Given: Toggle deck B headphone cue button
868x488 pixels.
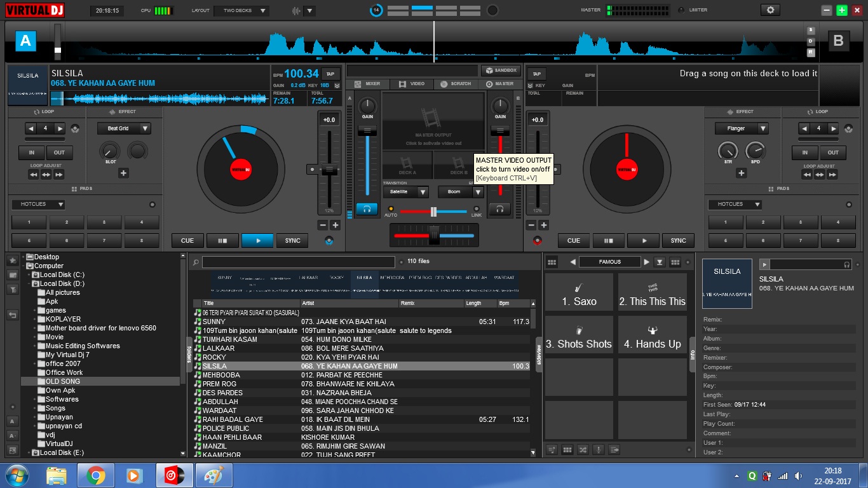Looking at the screenshot, I should point(500,208).
